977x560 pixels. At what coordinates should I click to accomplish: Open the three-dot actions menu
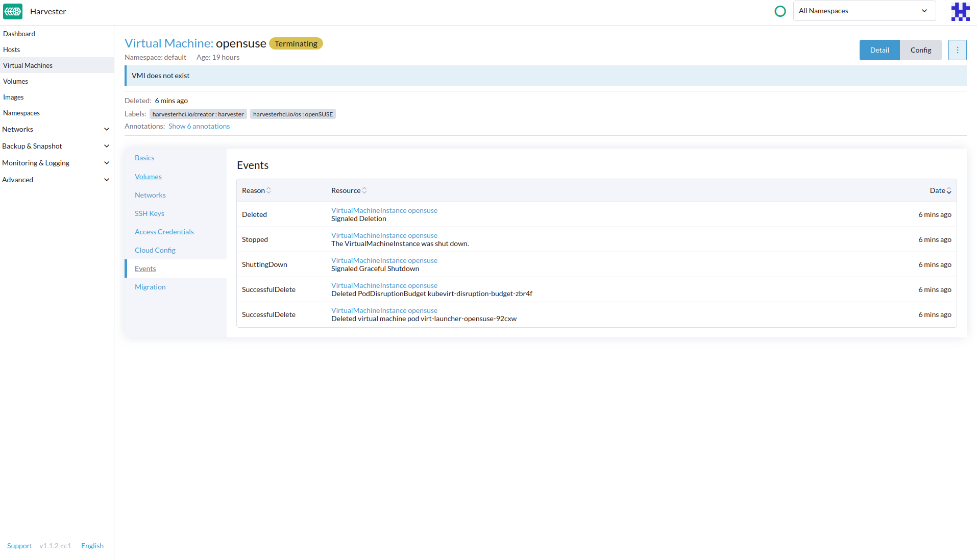point(958,50)
